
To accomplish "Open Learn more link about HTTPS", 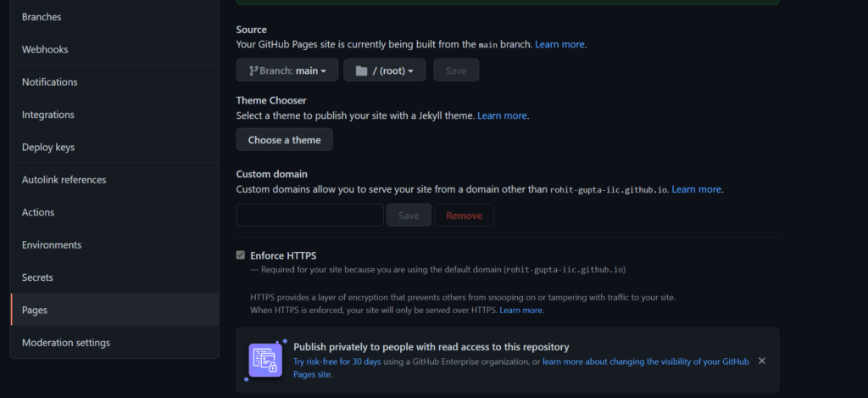I will (521, 311).
